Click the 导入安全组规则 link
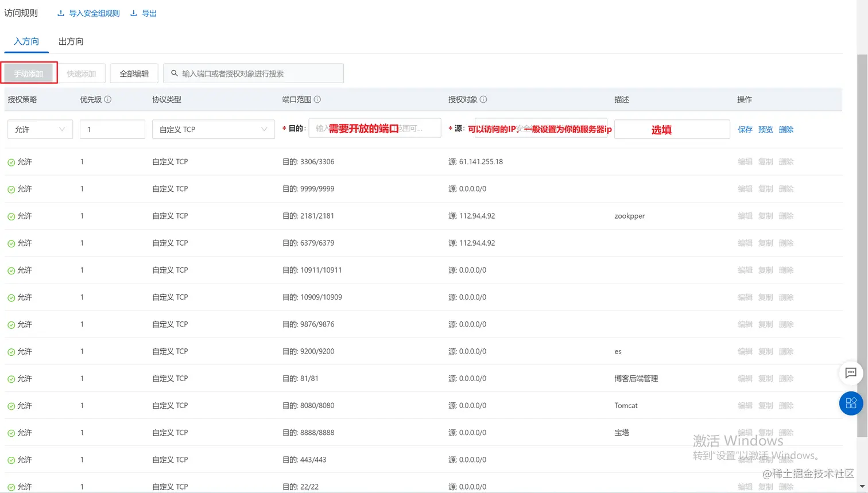Viewport: 868px width, 493px height. 94,13
